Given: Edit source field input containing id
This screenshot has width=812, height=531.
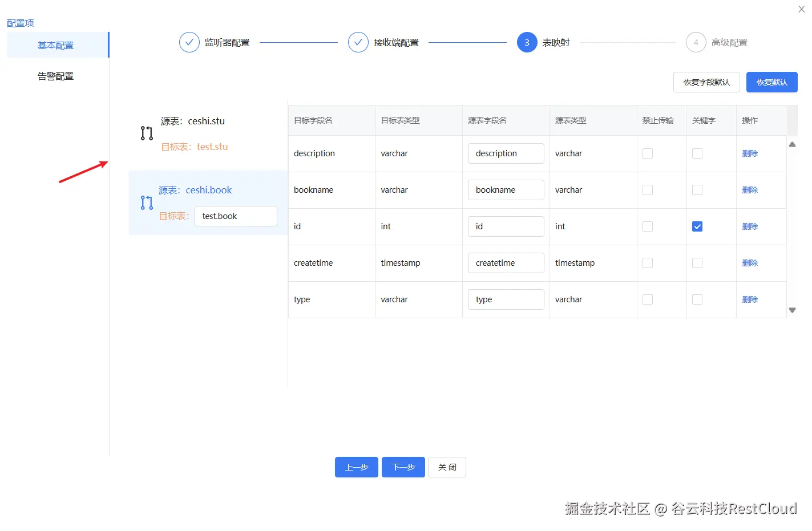Looking at the screenshot, I should 506,226.
